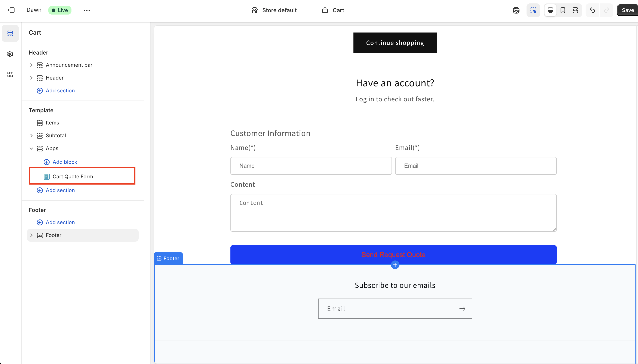
Task: Click the Name input field
Action: [311, 166]
